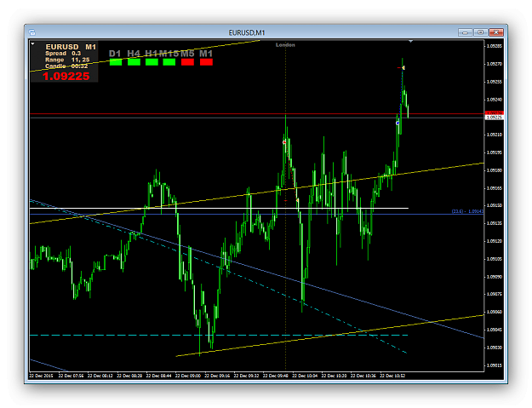
Task: Click the 22 Dec 09:00 time axis label
Action: (x=188, y=376)
